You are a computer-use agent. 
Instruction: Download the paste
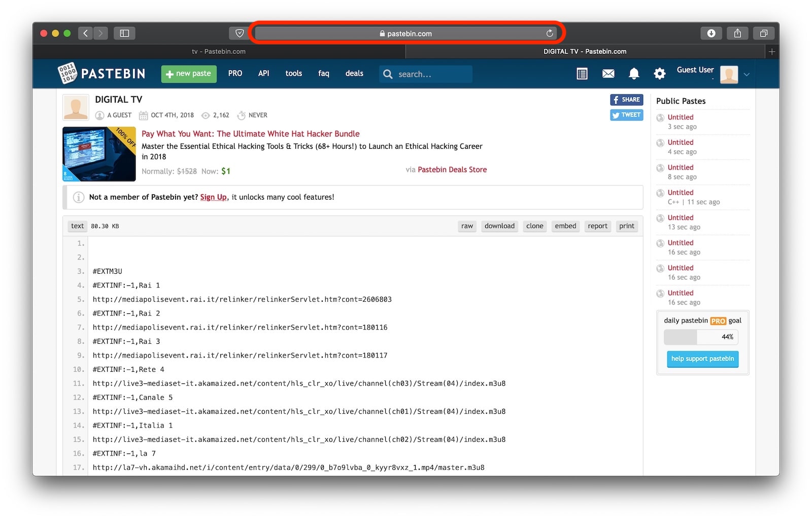click(x=499, y=226)
